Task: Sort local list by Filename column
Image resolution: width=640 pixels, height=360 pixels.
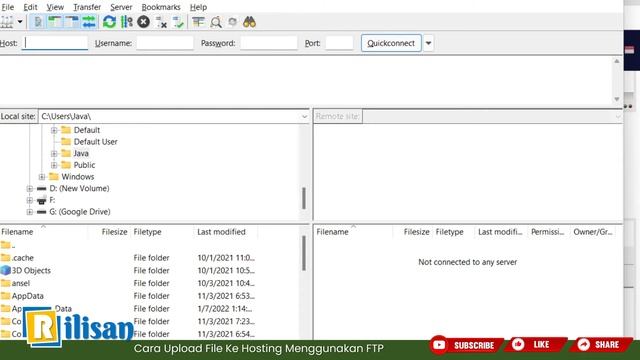Action: [44, 232]
